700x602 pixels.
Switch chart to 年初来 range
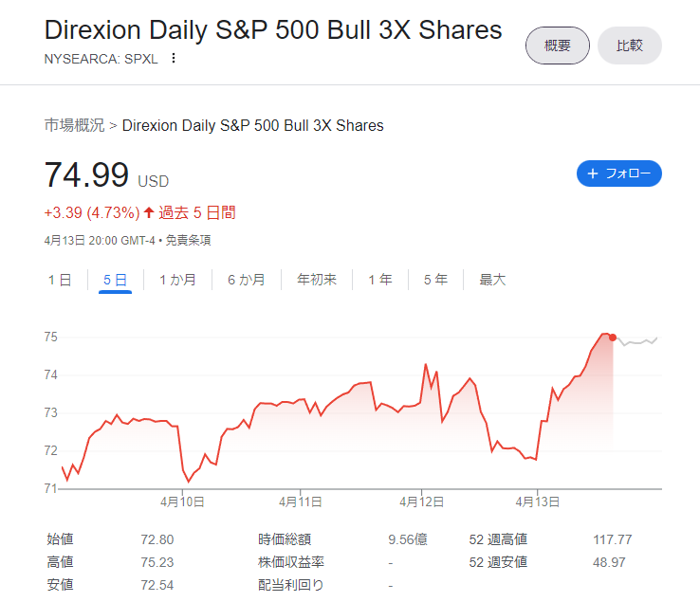point(317,280)
